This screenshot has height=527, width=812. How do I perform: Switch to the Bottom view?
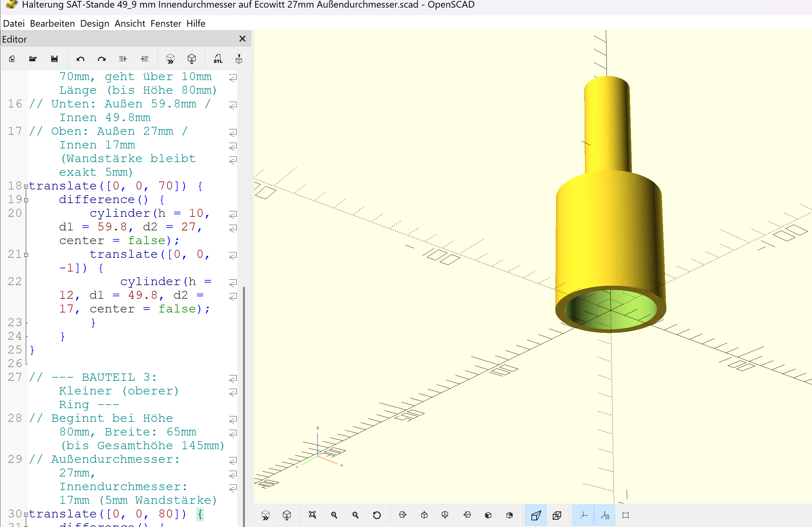445,515
